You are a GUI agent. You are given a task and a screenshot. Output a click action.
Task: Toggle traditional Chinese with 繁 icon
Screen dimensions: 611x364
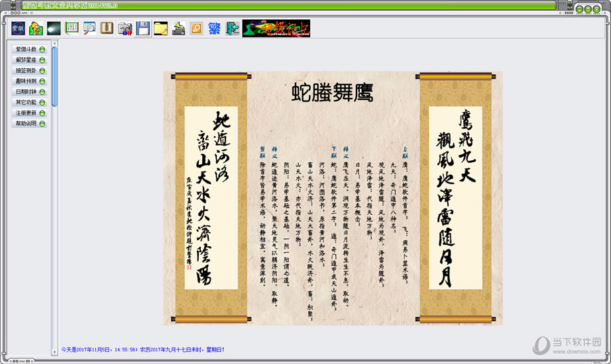(214, 28)
